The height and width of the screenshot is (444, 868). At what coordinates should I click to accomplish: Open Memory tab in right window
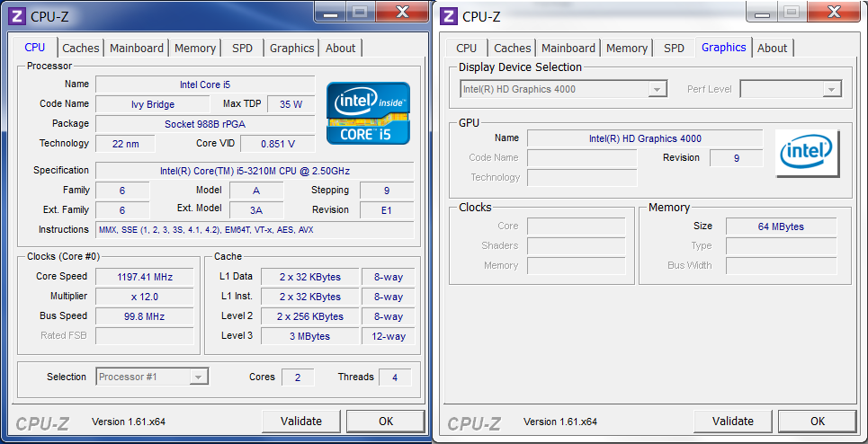coord(627,49)
